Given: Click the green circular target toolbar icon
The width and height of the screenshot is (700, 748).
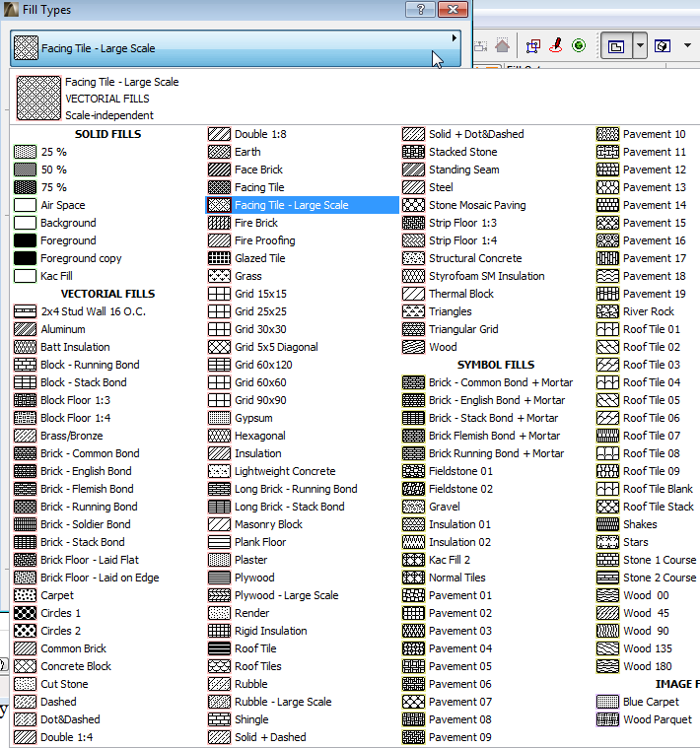Looking at the screenshot, I should pos(579,45).
